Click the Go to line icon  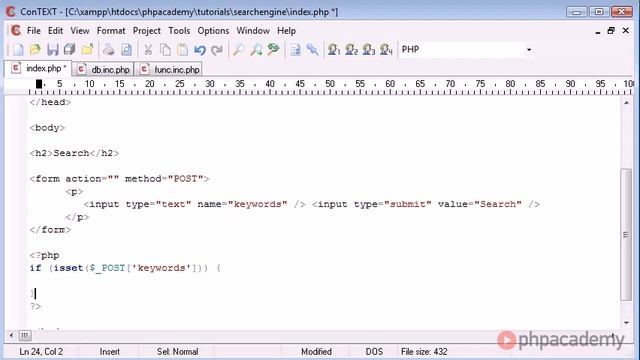295,50
